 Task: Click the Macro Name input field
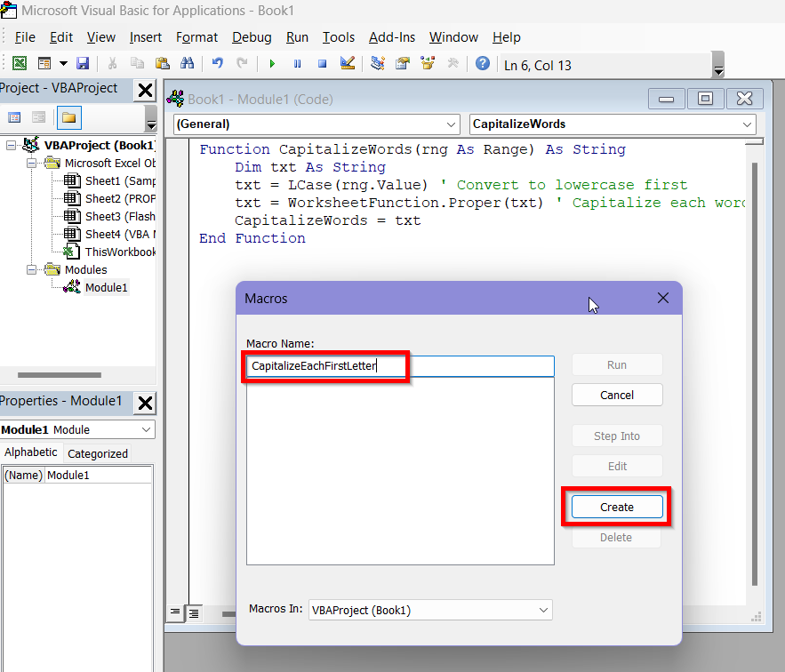[401, 366]
